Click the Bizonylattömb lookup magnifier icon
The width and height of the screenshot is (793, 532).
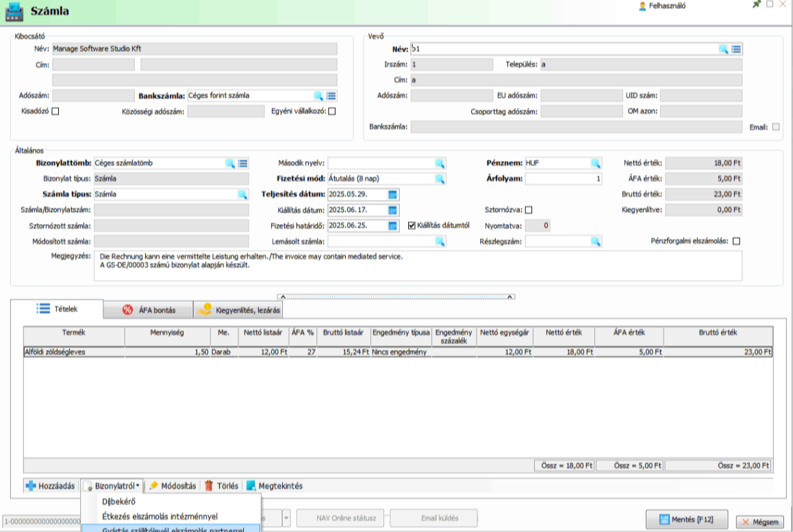(230, 164)
